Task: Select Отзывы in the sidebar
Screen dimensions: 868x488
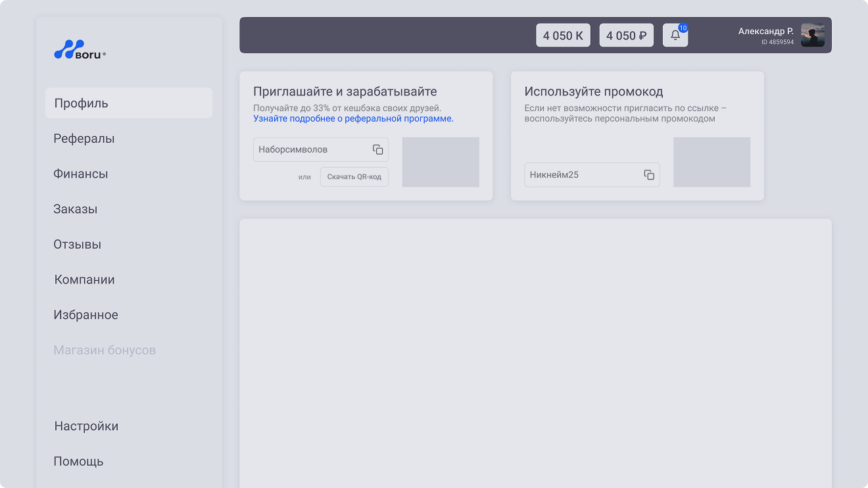Action: tap(78, 245)
